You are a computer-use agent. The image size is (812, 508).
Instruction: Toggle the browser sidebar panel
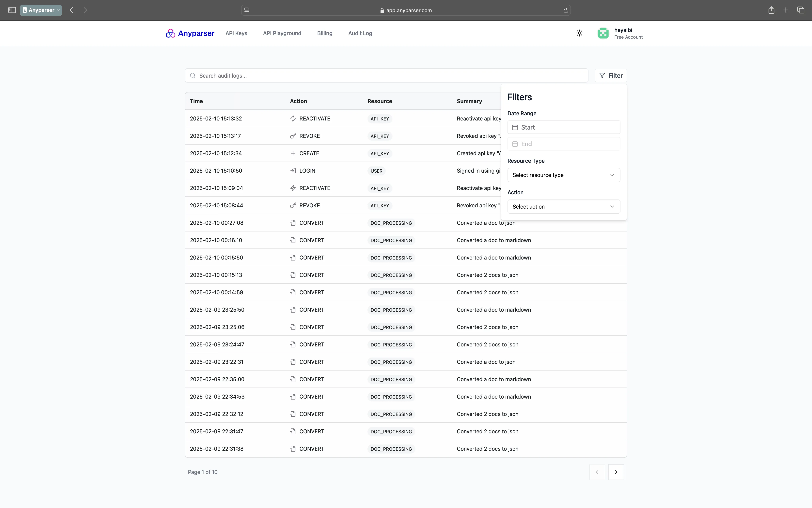pos(11,10)
